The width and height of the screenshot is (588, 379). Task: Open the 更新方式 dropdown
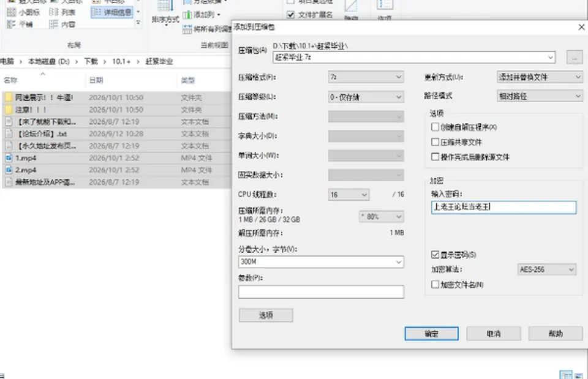(x=540, y=77)
